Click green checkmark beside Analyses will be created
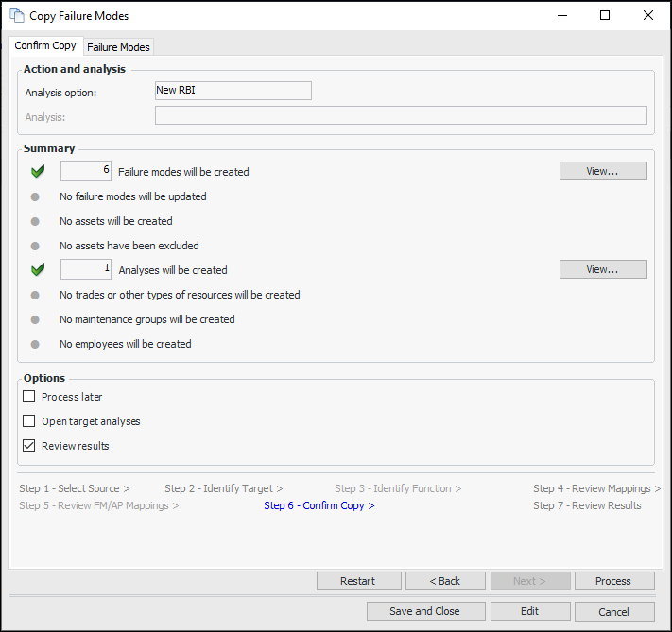Image resolution: width=672 pixels, height=632 pixels. [x=38, y=269]
